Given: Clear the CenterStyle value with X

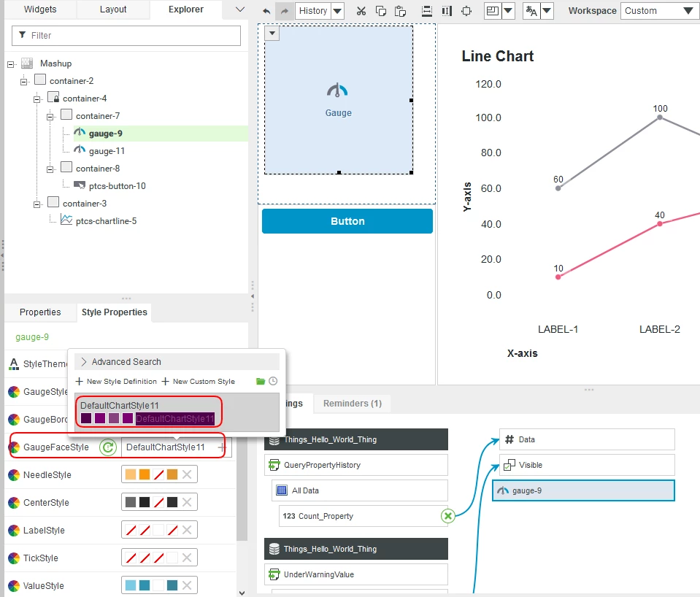Looking at the screenshot, I should [x=187, y=502].
